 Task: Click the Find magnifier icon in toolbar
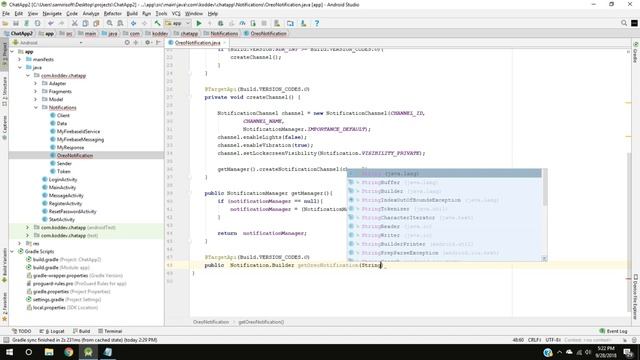coord(109,23)
